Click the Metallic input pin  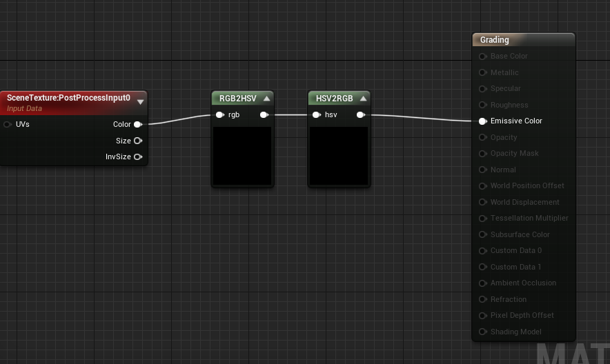pos(483,72)
